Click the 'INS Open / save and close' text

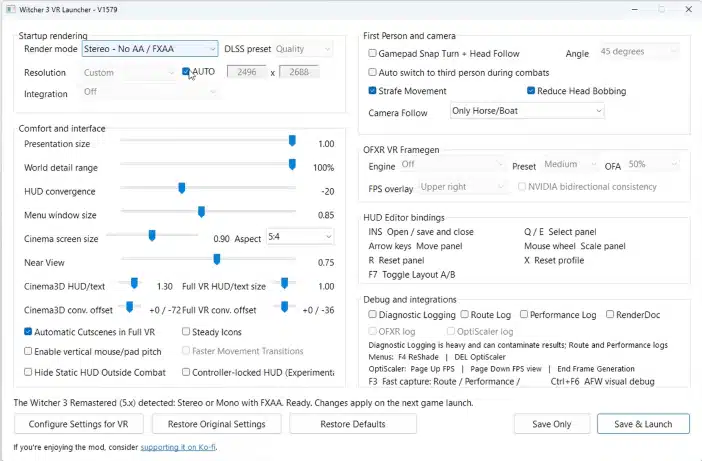click(x=421, y=232)
